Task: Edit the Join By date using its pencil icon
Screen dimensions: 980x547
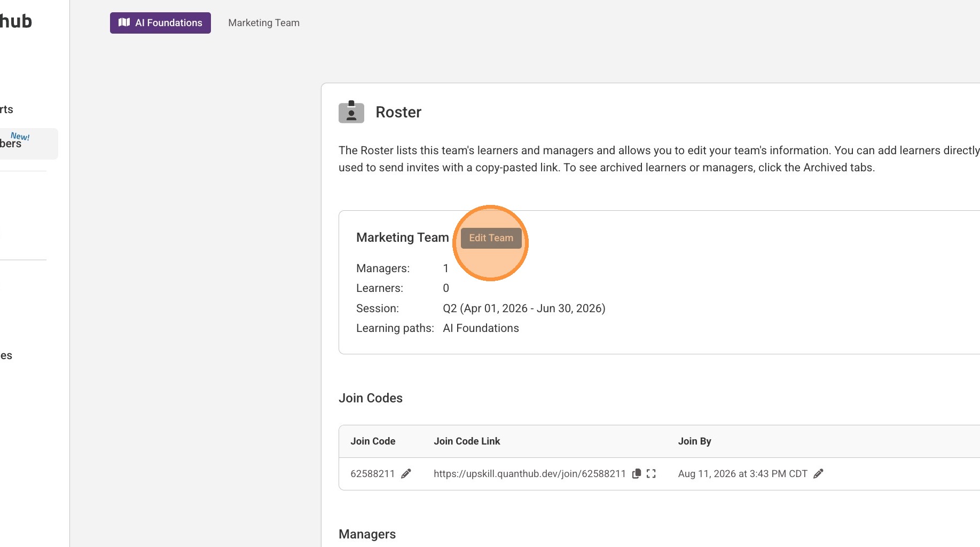Action: 818,474
